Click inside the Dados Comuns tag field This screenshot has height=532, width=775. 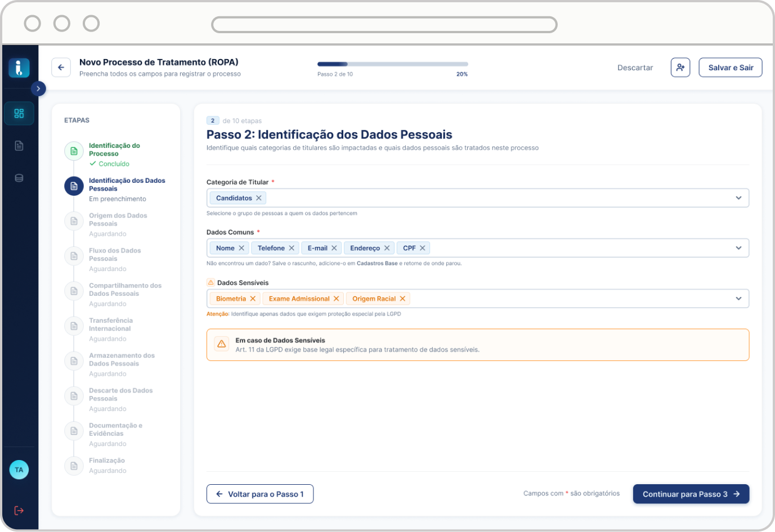[x=478, y=248]
